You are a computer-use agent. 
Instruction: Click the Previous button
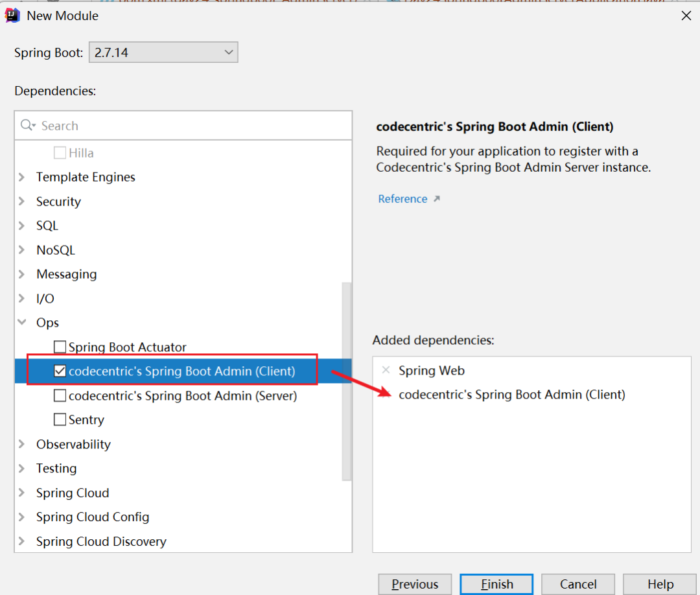415,584
